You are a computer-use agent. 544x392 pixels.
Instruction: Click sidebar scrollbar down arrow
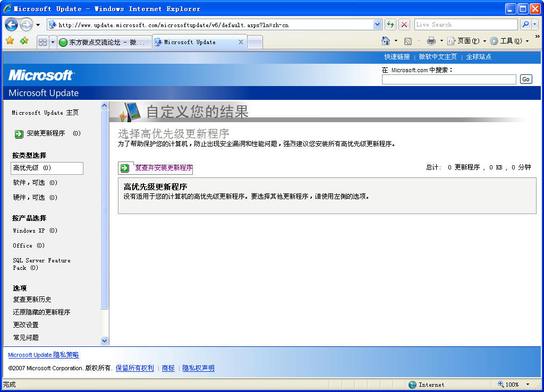click(x=105, y=340)
